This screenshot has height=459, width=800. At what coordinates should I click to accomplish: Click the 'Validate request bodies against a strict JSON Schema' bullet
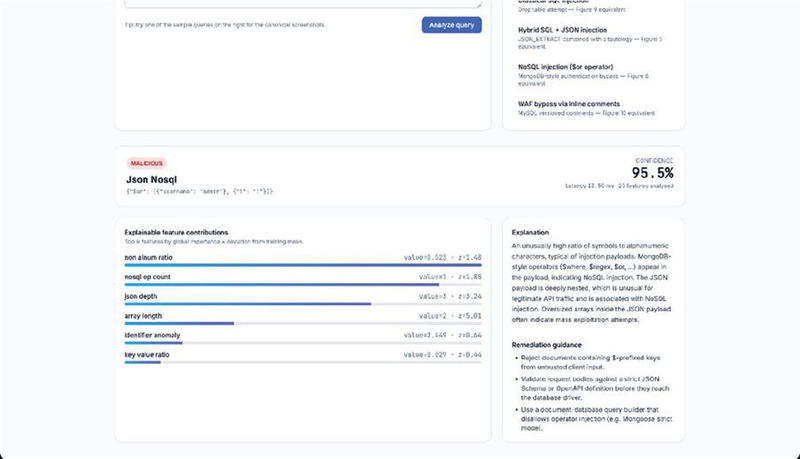(x=594, y=388)
